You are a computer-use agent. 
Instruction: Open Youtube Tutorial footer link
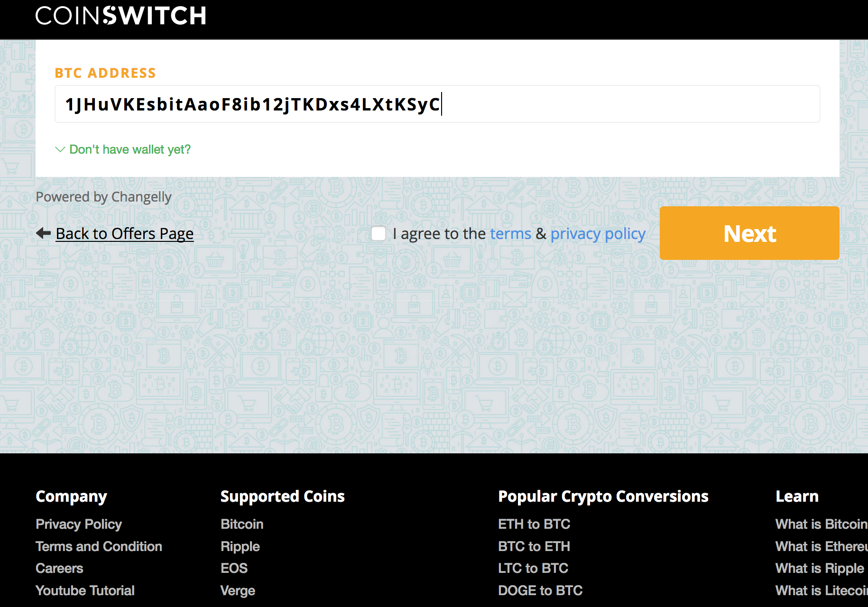85,590
